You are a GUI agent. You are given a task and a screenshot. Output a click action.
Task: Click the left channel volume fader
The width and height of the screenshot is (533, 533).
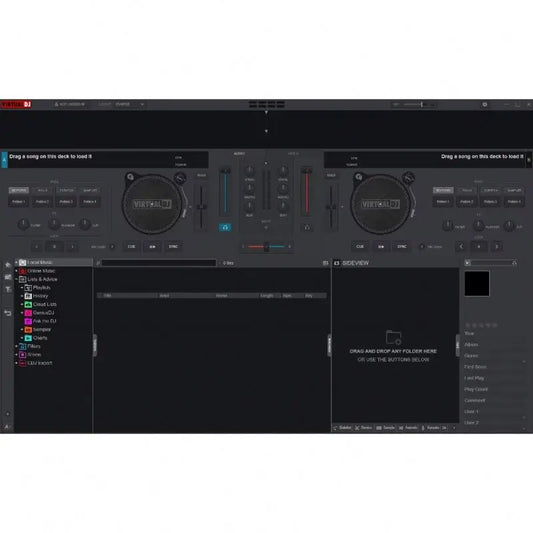(x=225, y=171)
